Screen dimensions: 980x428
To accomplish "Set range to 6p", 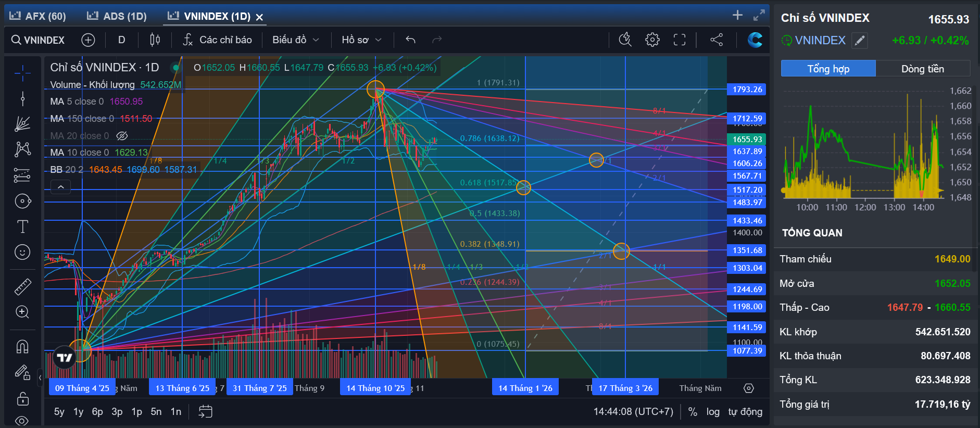I will [97, 412].
